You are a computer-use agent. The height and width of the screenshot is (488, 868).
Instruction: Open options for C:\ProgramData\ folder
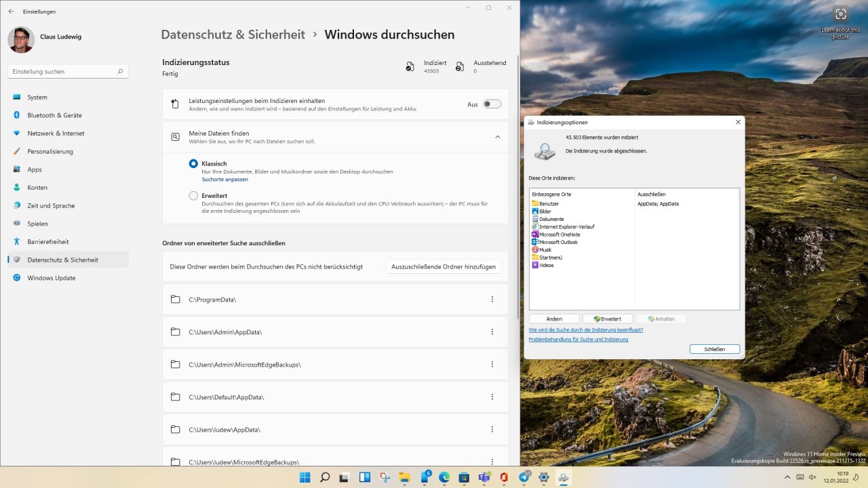(492, 300)
